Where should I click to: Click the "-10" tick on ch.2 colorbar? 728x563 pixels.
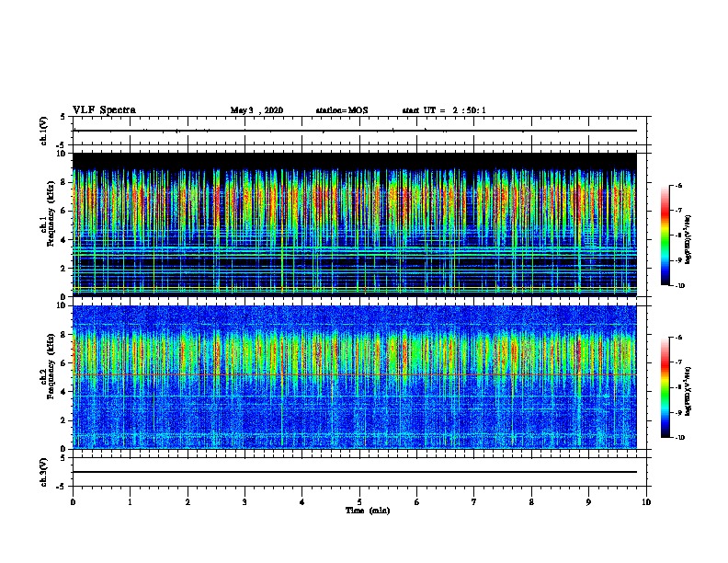(679, 438)
